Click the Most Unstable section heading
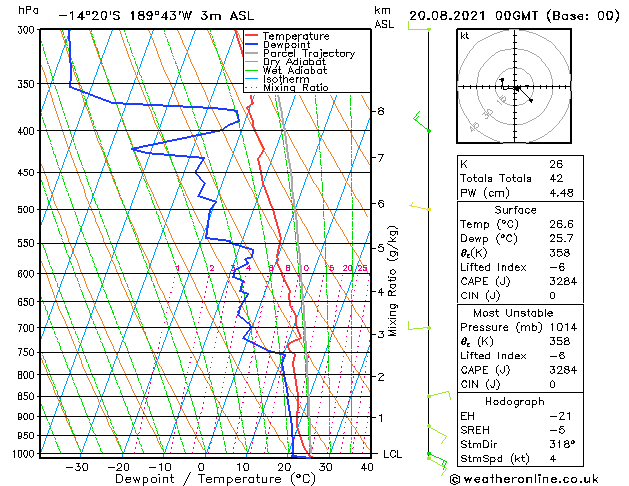Viewport: 629px width, 486px height. tap(513, 313)
